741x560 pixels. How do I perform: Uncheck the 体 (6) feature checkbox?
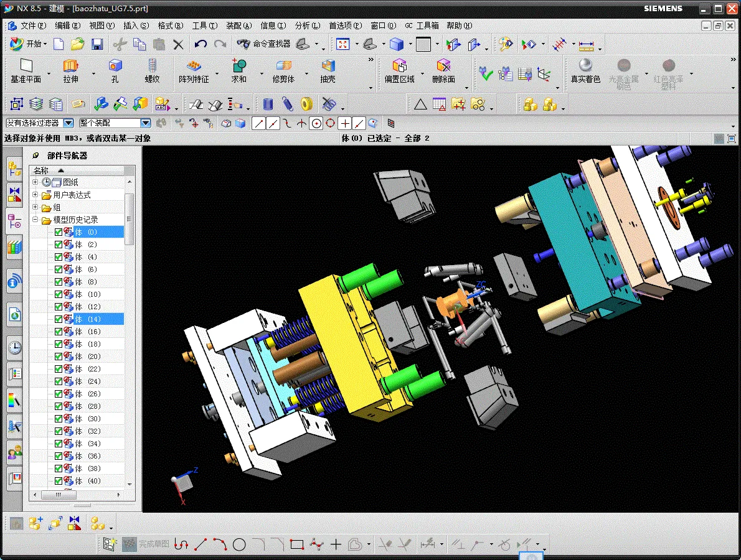click(x=59, y=269)
